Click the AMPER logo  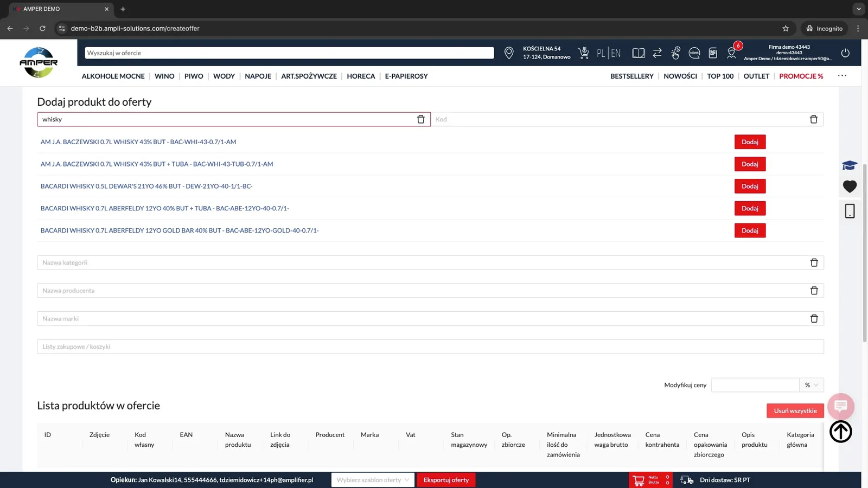(x=39, y=62)
